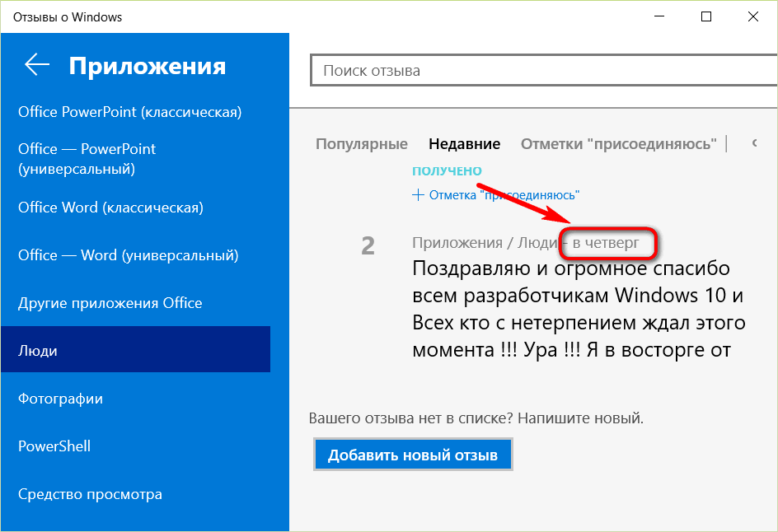Click the Поиск отзыва search field

543,70
